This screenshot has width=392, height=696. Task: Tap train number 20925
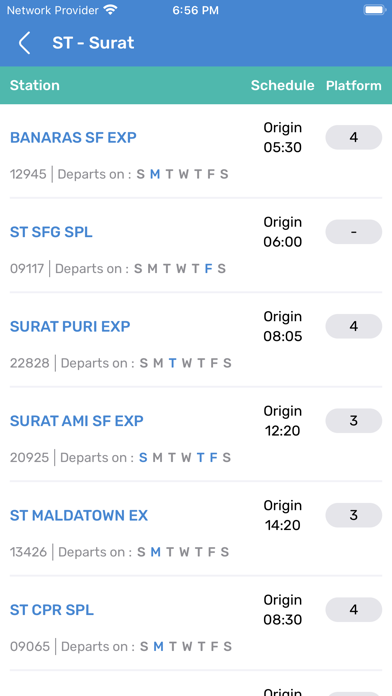click(29, 458)
